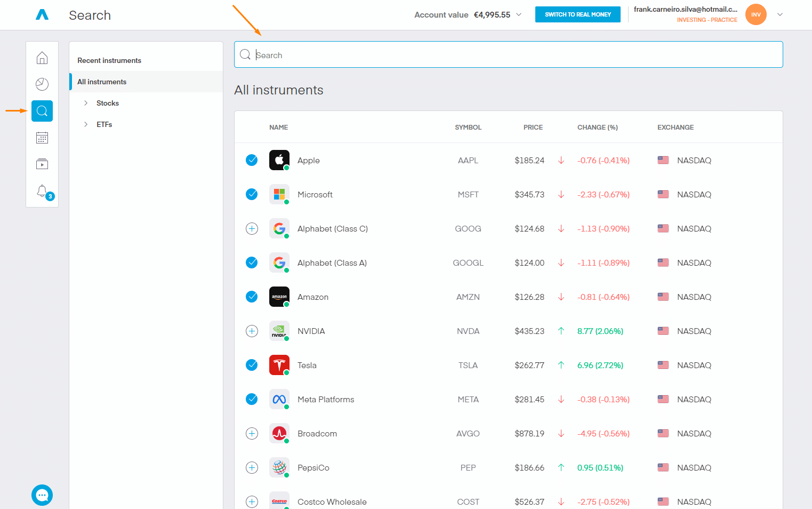Click the account email address
Screen dimensions: 812x509
(686, 9)
